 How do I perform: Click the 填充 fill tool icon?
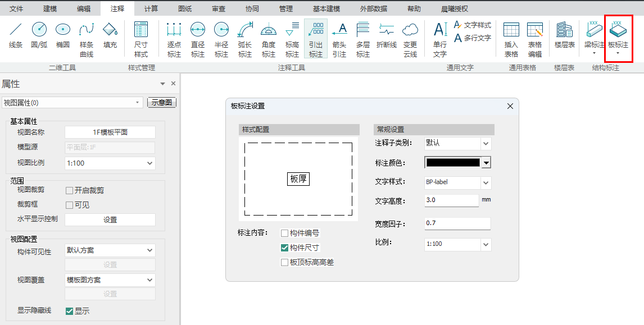(110, 35)
